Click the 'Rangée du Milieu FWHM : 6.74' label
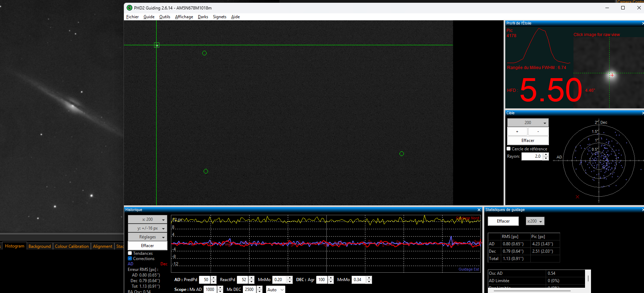644x293 pixels. click(537, 68)
